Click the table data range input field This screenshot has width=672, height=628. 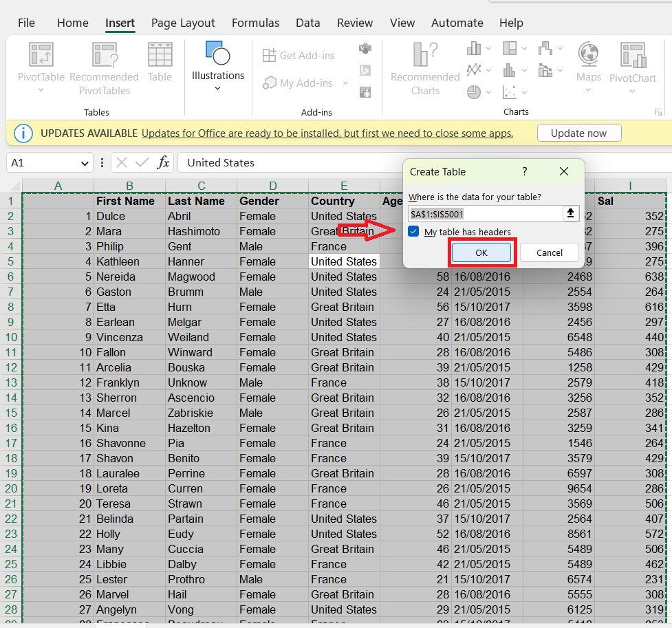[x=485, y=213]
